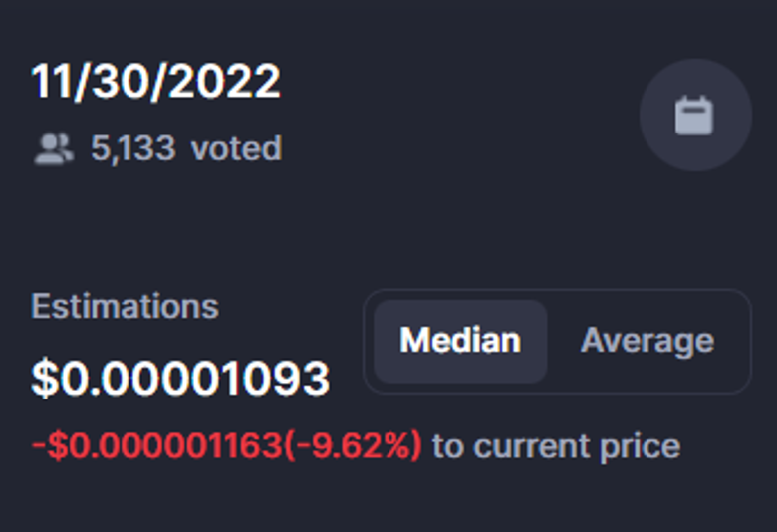Screen dimensions: 777x532
Task: Click the word 'voted'
Action: pos(236,149)
